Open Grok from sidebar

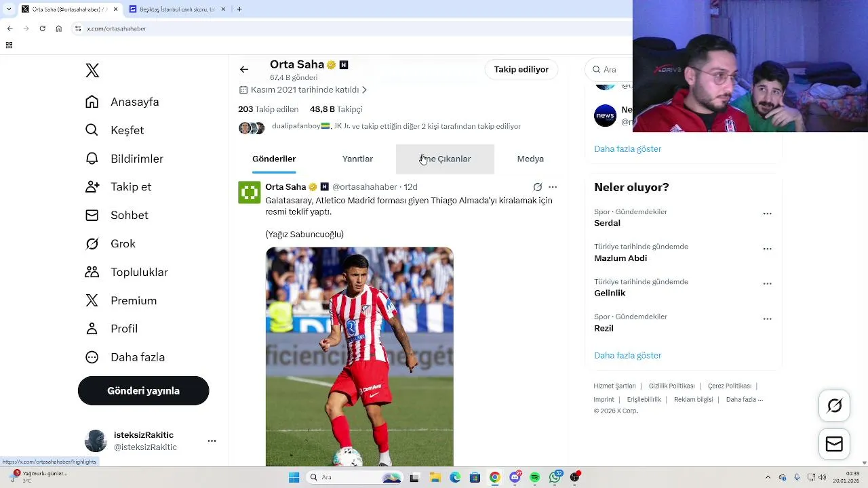(110, 243)
